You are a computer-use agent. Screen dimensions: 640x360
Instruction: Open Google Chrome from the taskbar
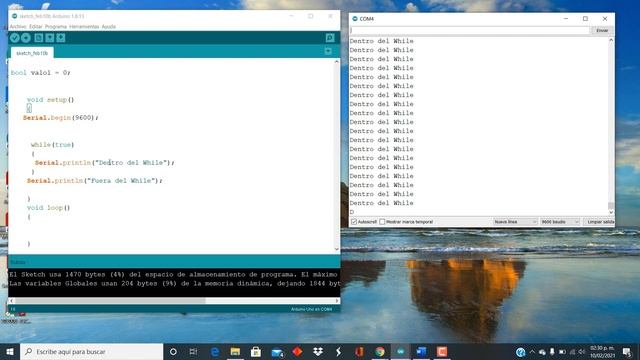coord(380,351)
